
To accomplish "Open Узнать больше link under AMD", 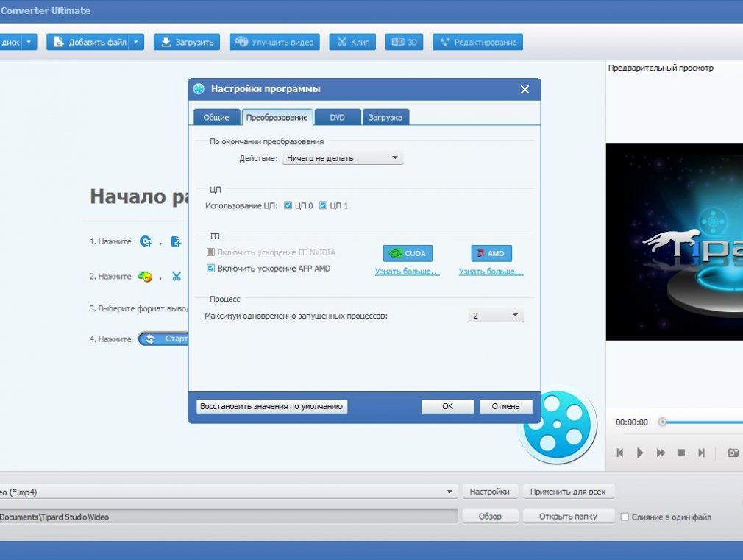I will pos(491,272).
